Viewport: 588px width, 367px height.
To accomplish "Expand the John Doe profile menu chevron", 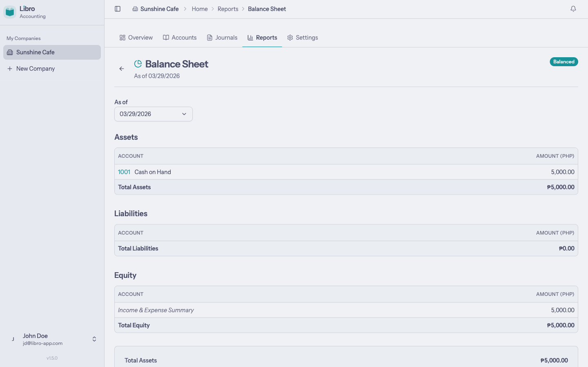I will (94, 339).
